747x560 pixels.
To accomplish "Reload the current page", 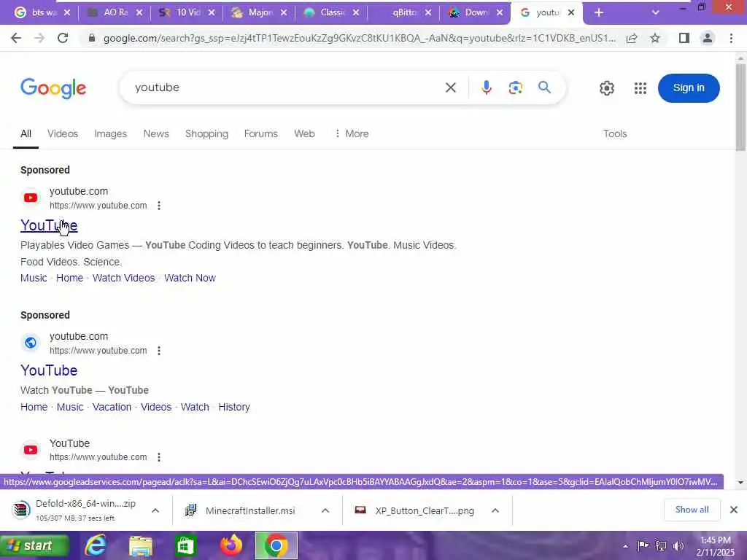I will [x=63, y=38].
